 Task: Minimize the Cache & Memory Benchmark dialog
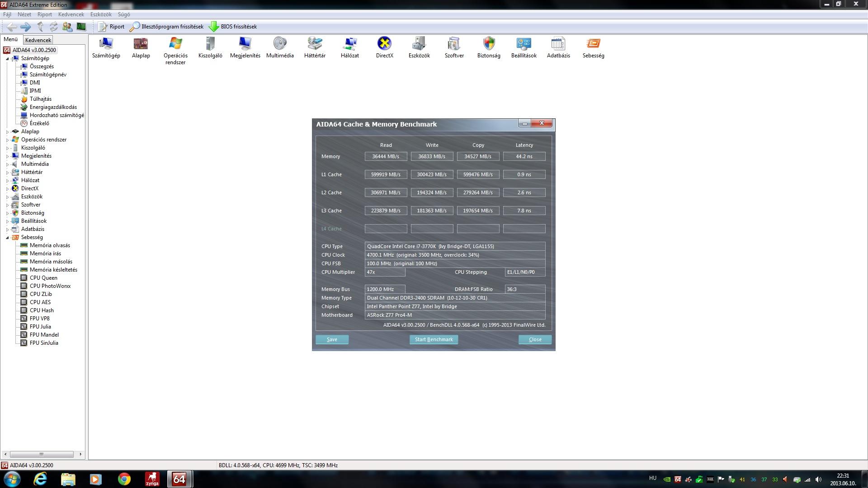pyautogui.click(x=524, y=123)
